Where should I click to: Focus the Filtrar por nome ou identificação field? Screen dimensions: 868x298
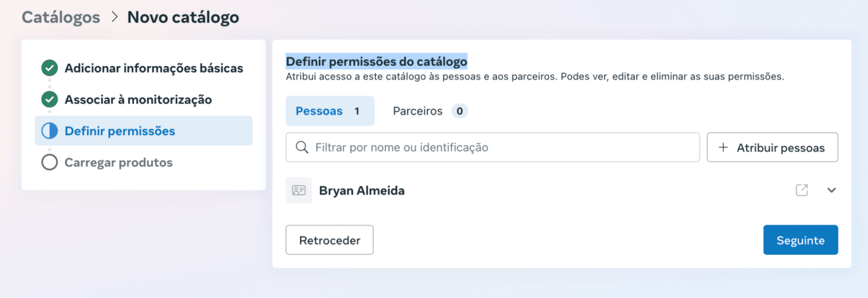[502, 147]
